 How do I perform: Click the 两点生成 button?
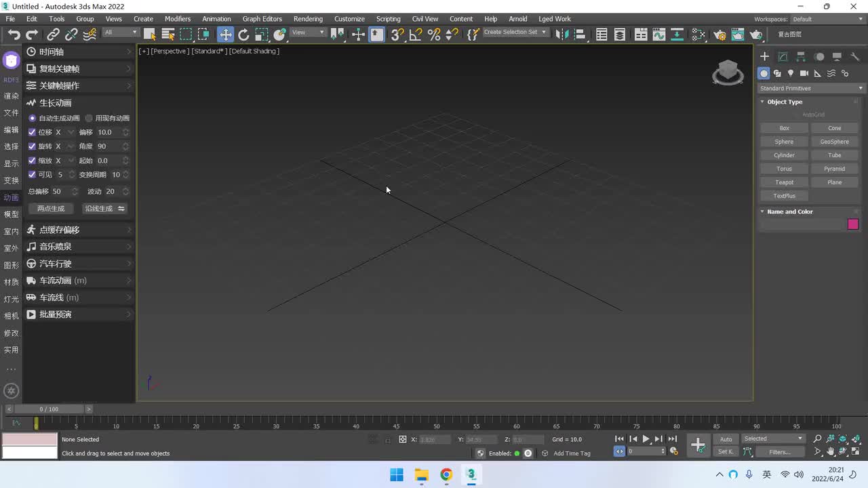[51, 209]
